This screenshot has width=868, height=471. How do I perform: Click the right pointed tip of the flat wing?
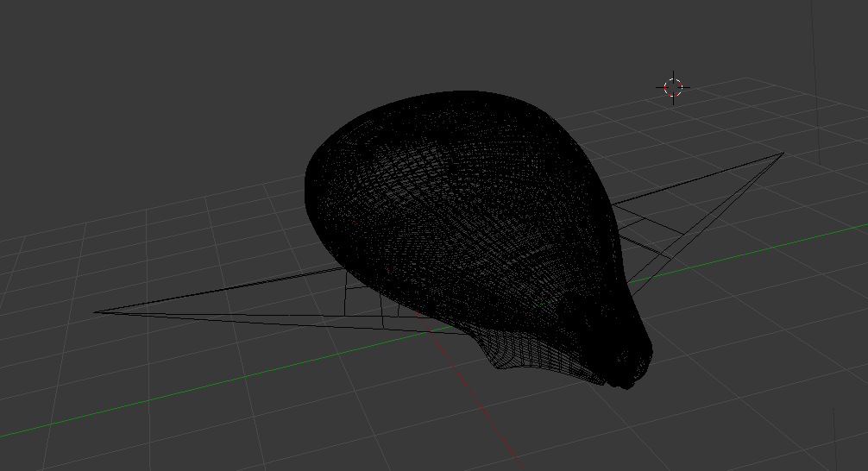[x=782, y=154]
